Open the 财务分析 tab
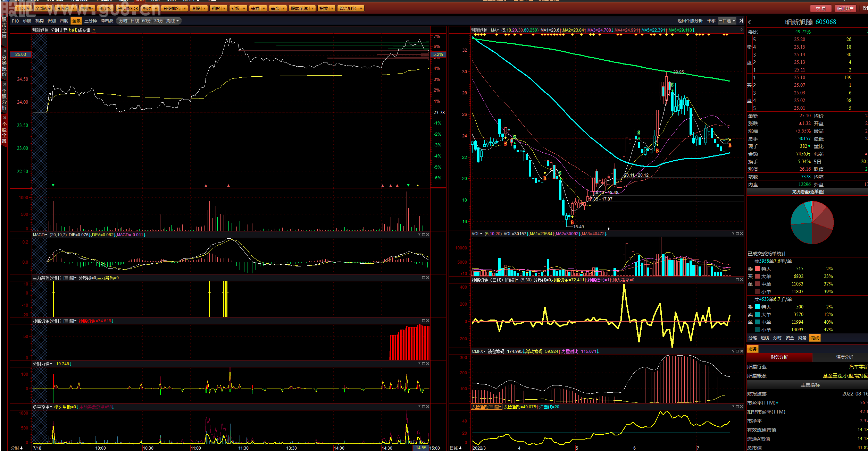 (779, 357)
